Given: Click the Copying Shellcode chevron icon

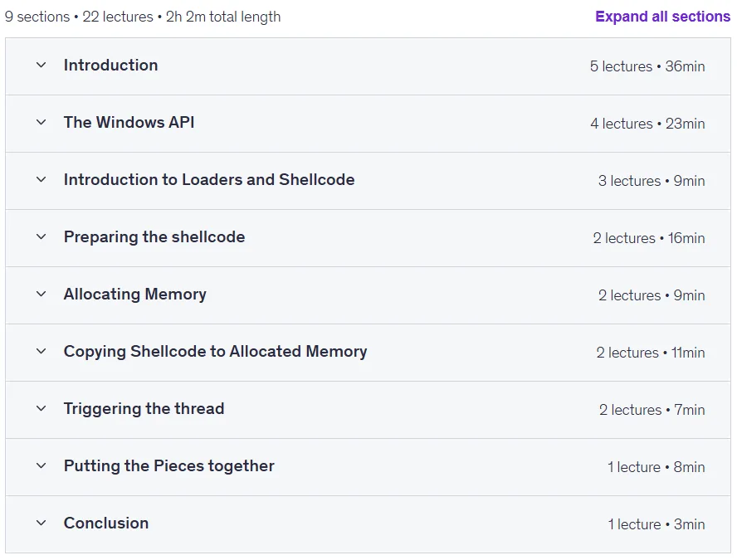Looking at the screenshot, I should 41,352.
